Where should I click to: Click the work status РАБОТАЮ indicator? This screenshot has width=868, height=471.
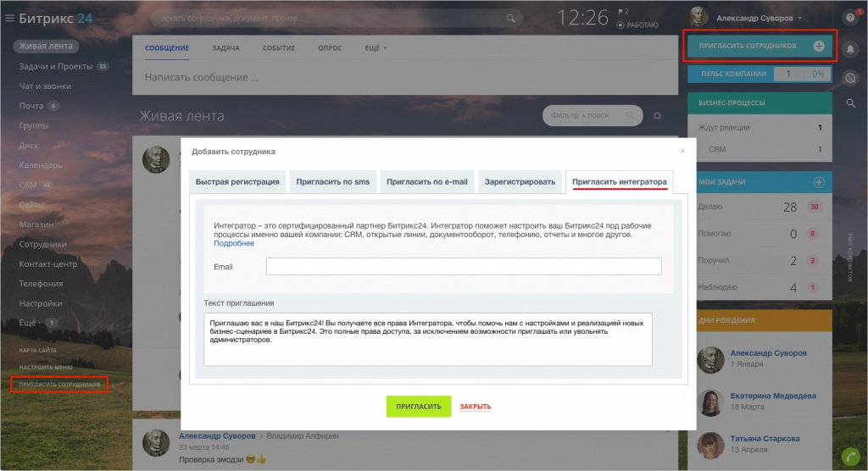click(637, 25)
